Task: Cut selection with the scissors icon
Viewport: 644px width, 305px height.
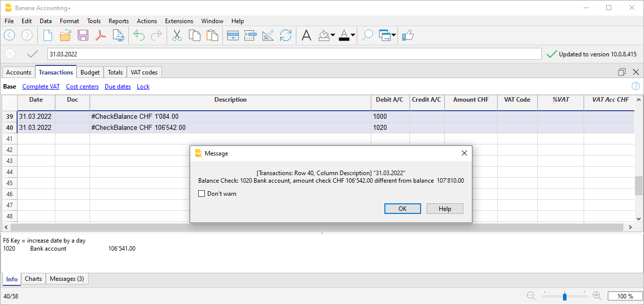Action: point(177,35)
